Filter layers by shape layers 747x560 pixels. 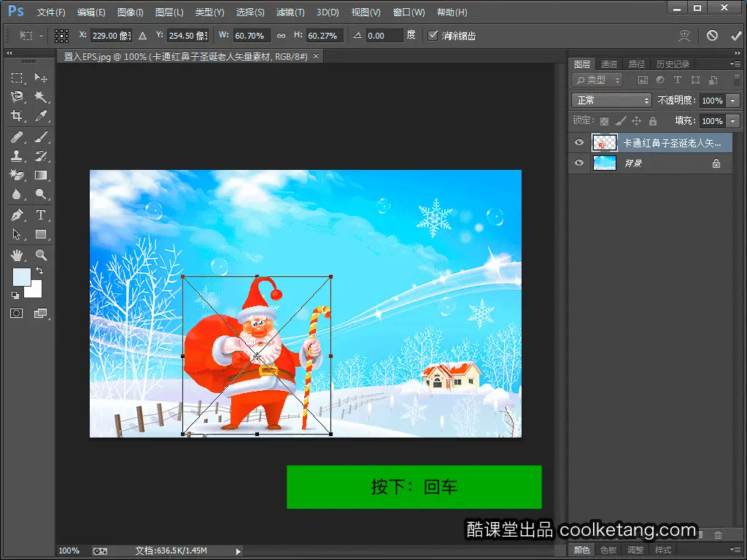click(x=695, y=80)
